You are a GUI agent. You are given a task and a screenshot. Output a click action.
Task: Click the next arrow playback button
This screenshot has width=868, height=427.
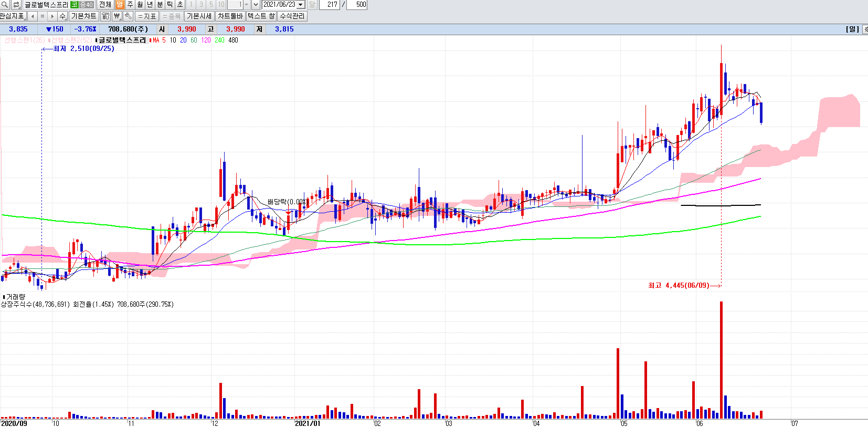click(52, 16)
